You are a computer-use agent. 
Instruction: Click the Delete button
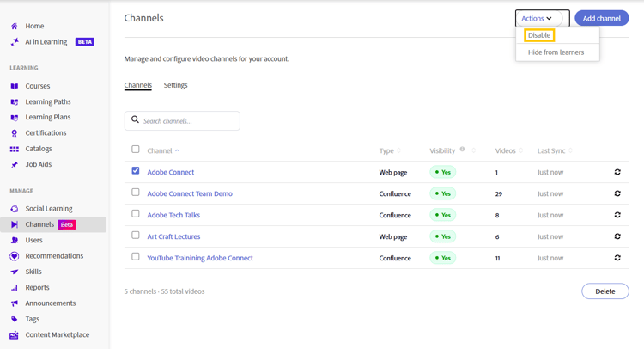point(605,291)
